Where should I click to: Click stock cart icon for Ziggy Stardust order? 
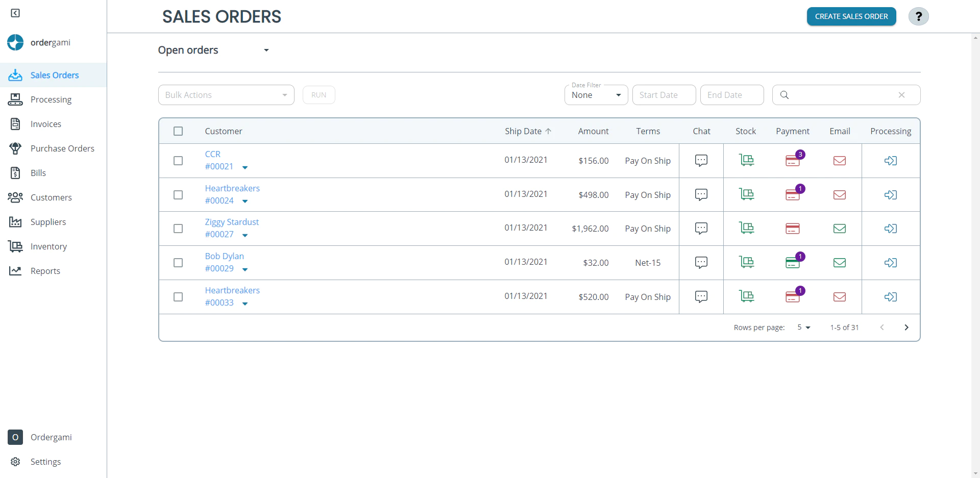(x=746, y=228)
